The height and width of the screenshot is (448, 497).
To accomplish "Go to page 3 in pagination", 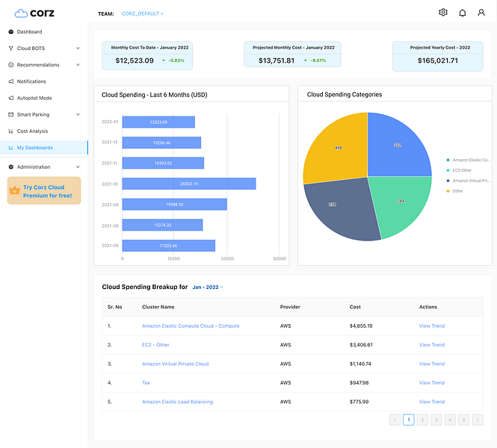I will click(x=436, y=420).
